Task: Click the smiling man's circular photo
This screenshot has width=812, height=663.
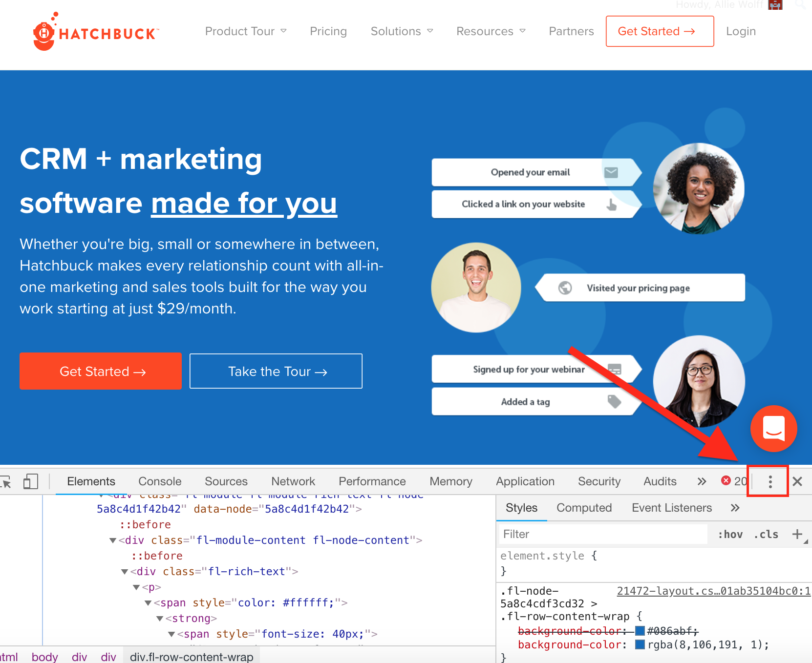Action: click(476, 288)
